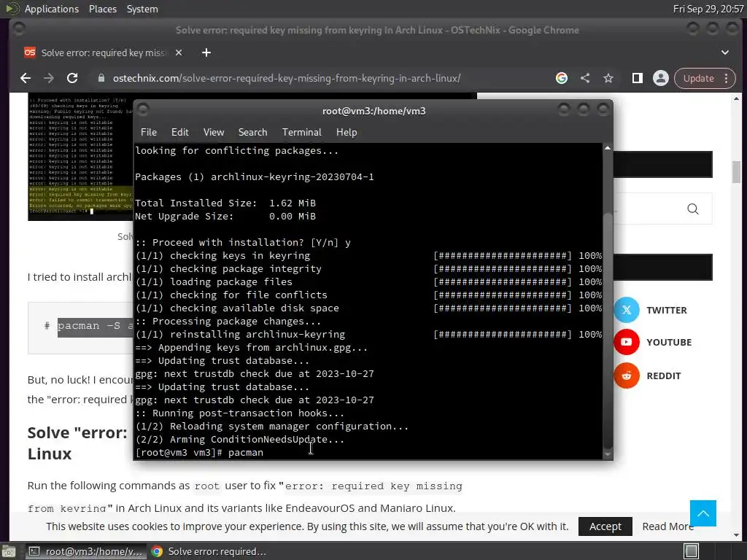Click terminal window menu button
Image resolution: width=747 pixels, height=560 pixels.
pyautogui.click(x=143, y=111)
